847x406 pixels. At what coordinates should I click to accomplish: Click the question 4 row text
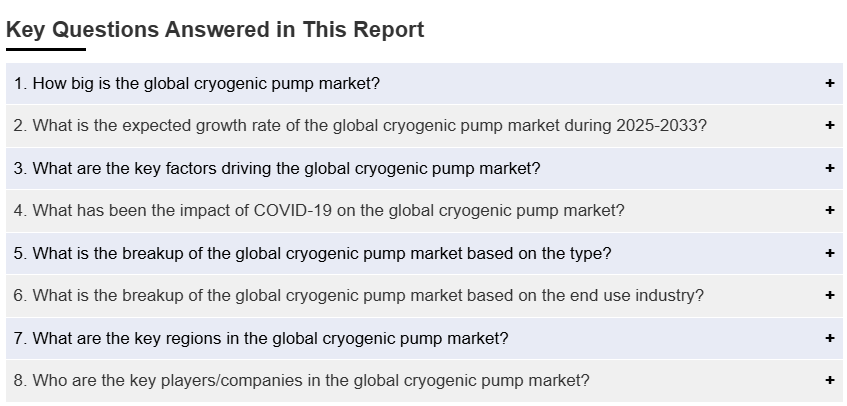click(x=319, y=211)
